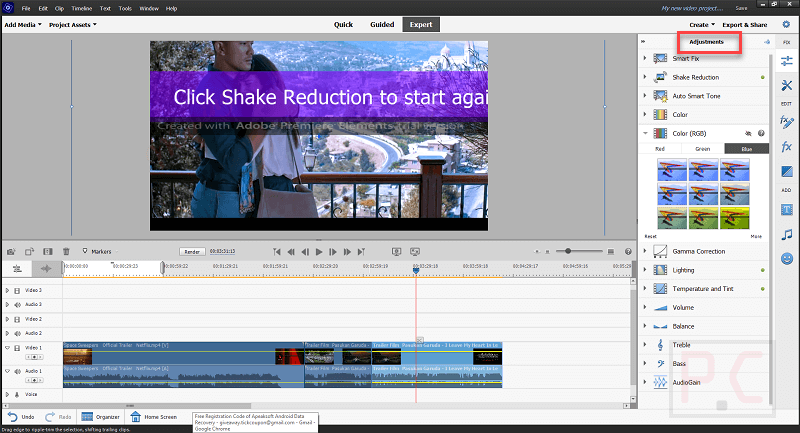Open the Titles and Text icon
Image resolution: width=800 pixels, height=433 pixels.
pyautogui.click(x=786, y=209)
